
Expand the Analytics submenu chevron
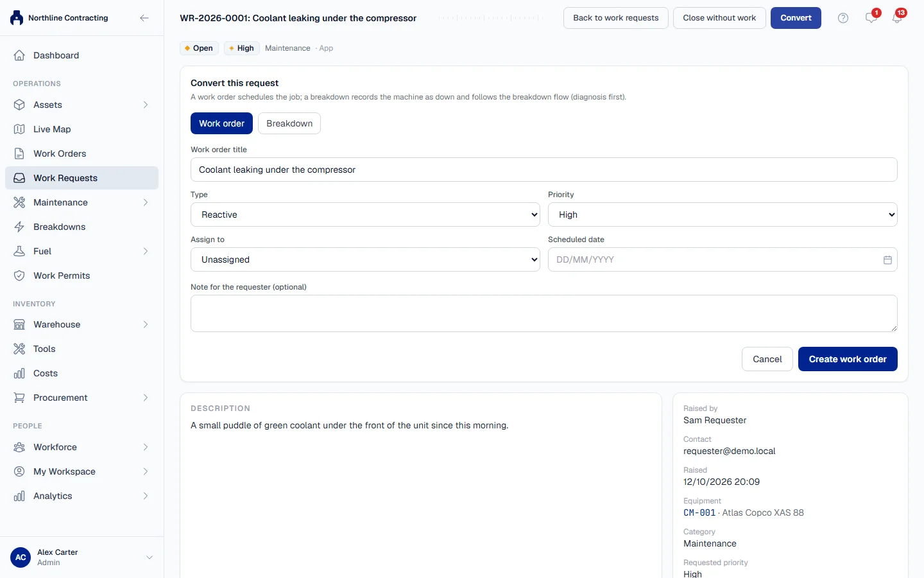coord(146,496)
